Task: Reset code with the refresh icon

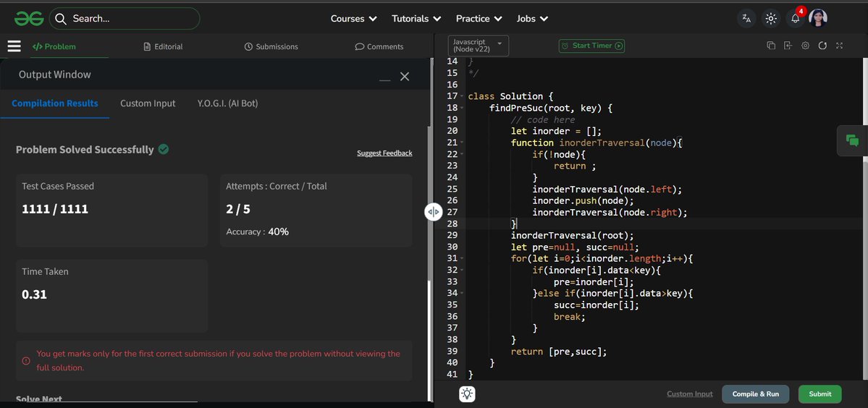Action: click(x=822, y=46)
